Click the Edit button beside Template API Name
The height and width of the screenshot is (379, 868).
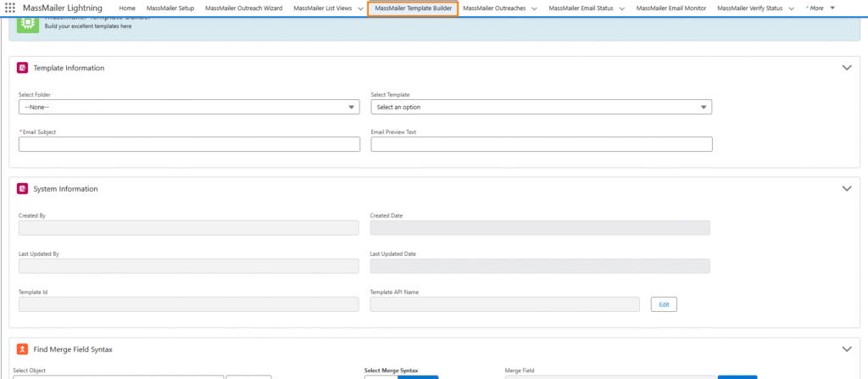[x=664, y=304]
